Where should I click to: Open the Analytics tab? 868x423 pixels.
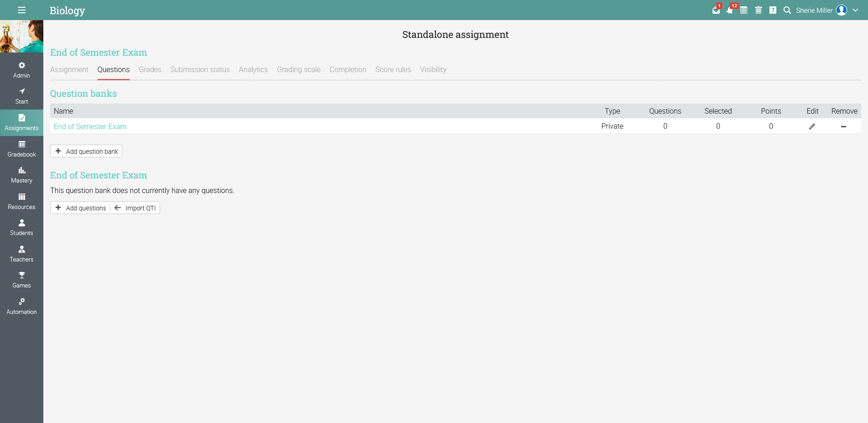tap(253, 69)
